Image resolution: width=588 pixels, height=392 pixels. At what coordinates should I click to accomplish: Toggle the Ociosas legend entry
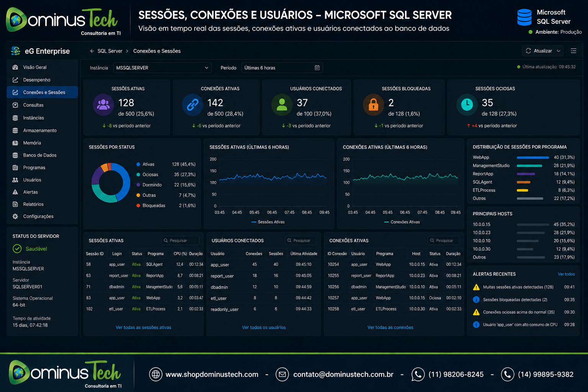coord(147,175)
